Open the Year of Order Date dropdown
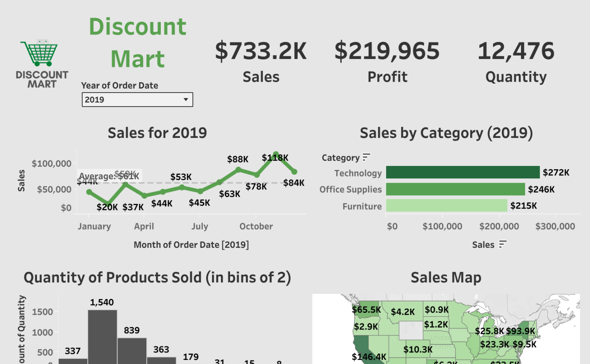This screenshot has width=590, height=364. (137, 100)
